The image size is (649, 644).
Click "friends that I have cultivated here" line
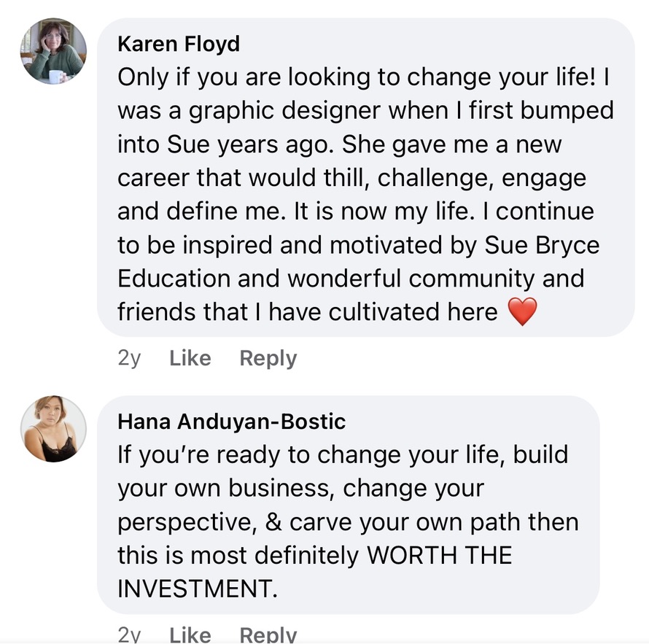[x=307, y=312]
